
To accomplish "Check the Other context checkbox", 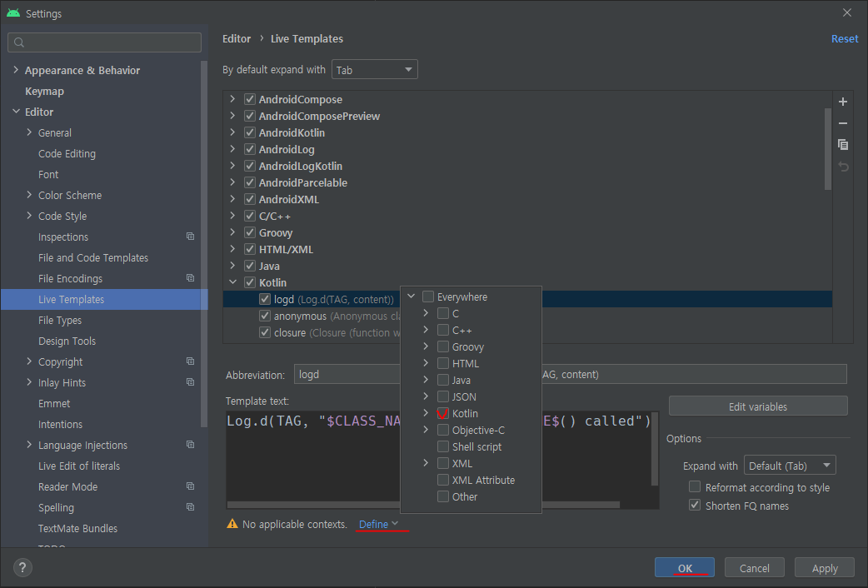I will coord(443,496).
